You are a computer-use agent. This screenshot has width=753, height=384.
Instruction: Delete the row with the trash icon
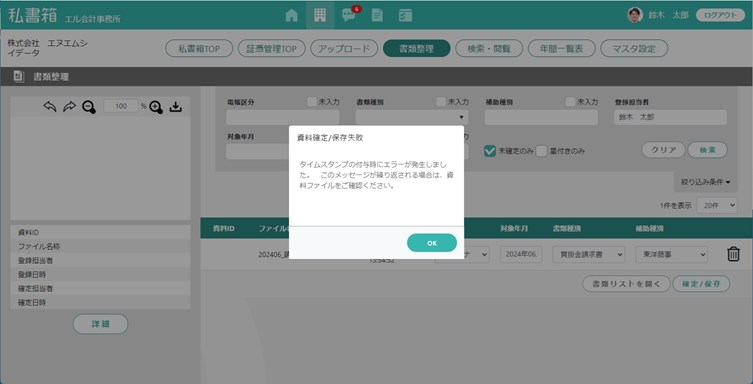pyautogui.click(x=733, y=254)
